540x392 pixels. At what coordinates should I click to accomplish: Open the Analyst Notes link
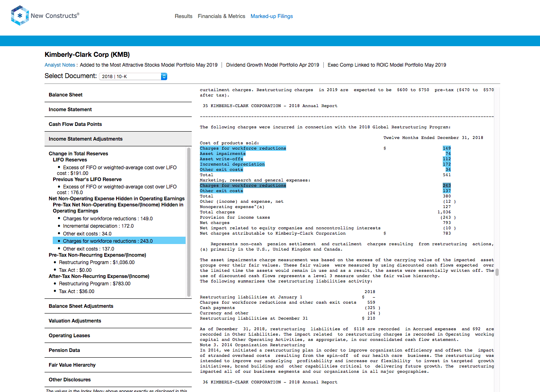[60, 65]
